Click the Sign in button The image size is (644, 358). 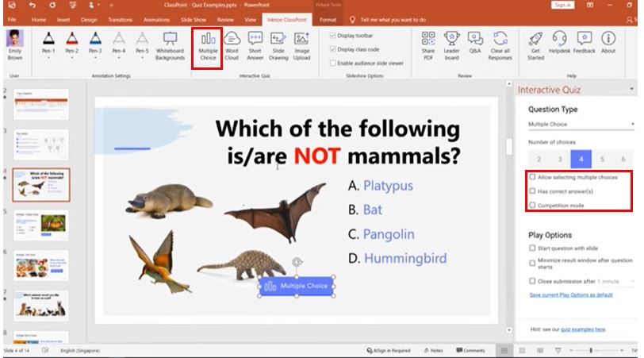pyautogui.click(x=562, y=5)
